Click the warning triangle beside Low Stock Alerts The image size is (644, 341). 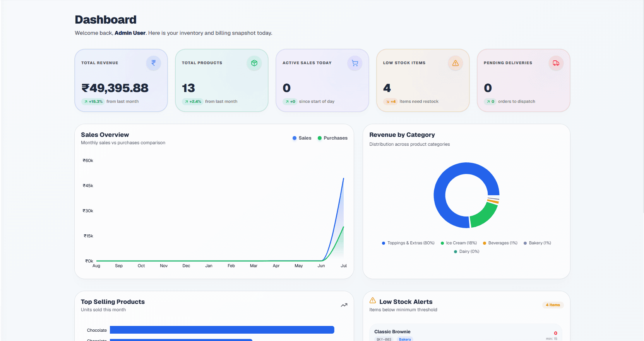[x=373, y=300]
